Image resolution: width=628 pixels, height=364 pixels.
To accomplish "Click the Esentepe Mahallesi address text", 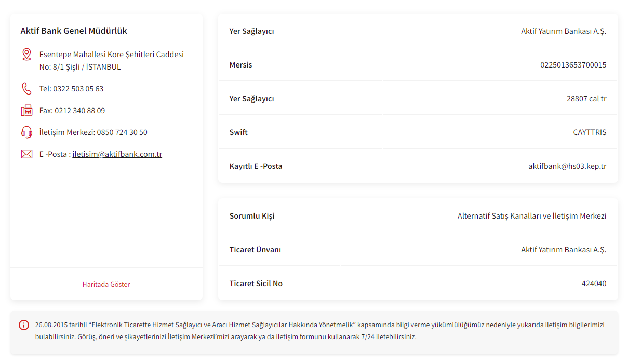I will click(x=111, y=55).
